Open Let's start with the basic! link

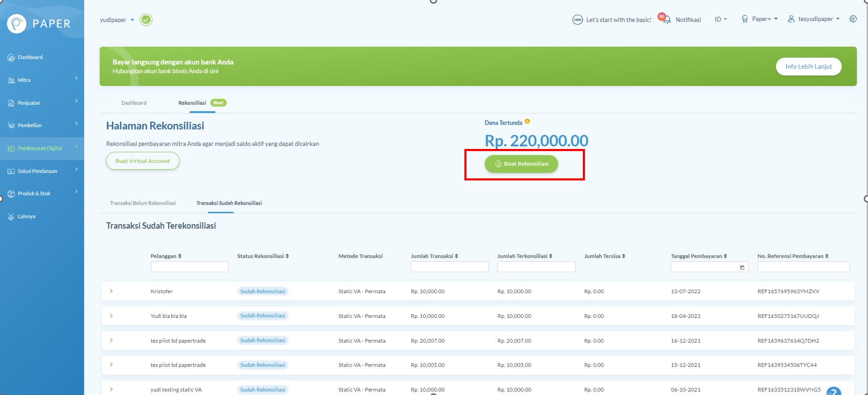(x=619, y=20)
